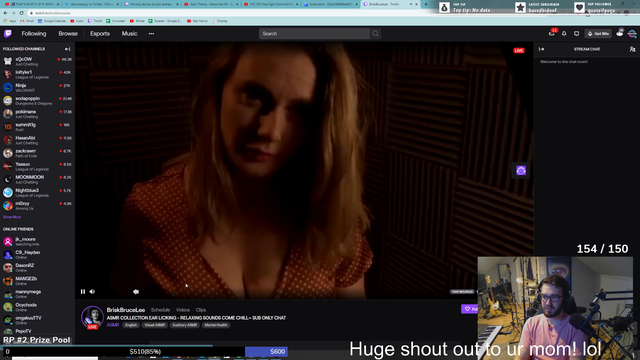This screenshot has height=360, width=640.
Task: Open pokimane channel in sidebar
Action: 37,113
